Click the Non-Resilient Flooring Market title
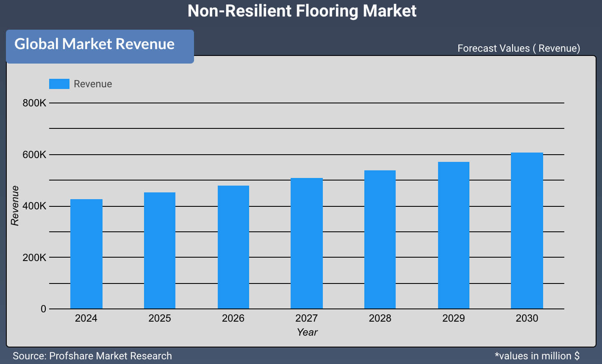 [302, 11]
